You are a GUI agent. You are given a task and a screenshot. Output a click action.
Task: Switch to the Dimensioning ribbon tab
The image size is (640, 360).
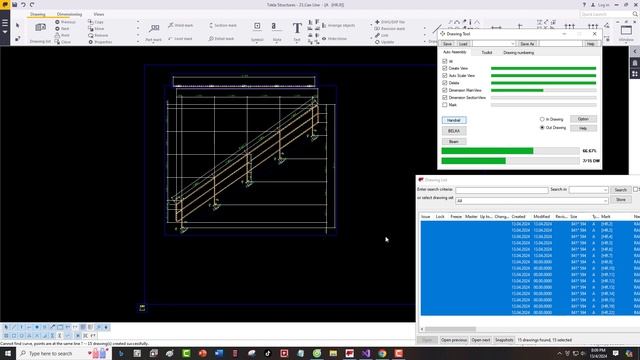click(x=69, y=14)
